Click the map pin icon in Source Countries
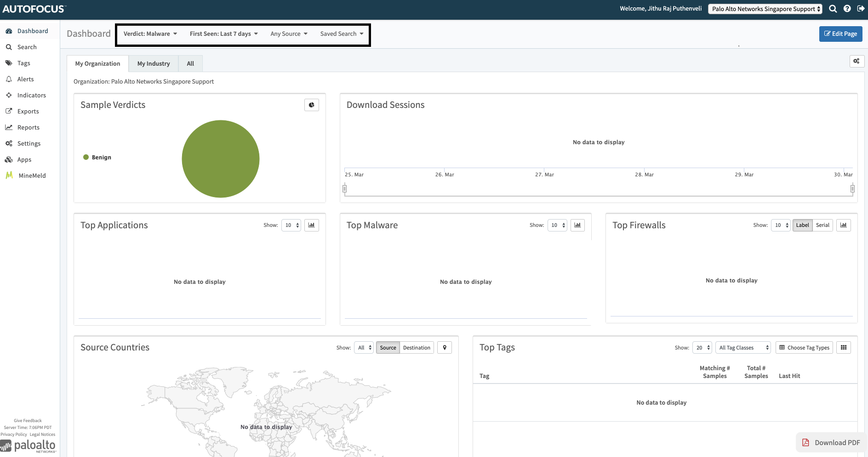The image size is (868, 457). click(x=445, y=348)
